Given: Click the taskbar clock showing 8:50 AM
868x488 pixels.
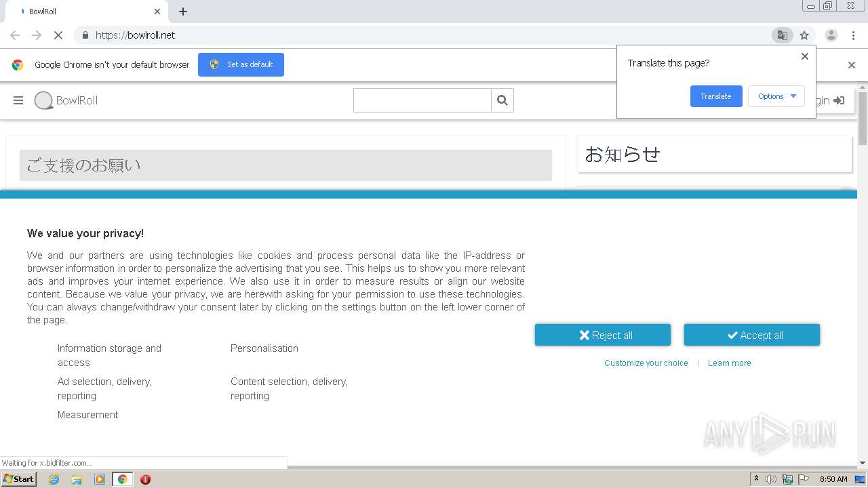Looking at the screenshot, I should coord(833,479).
